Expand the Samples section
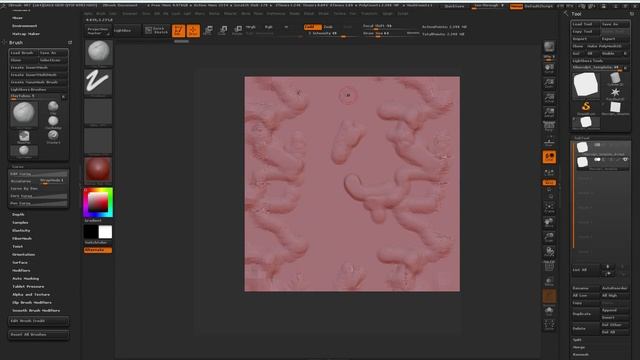The image size is (640, 360). coord(20,222)
